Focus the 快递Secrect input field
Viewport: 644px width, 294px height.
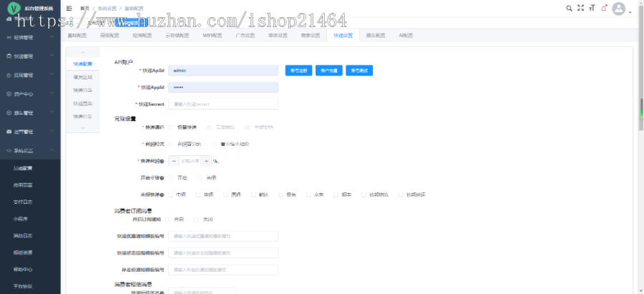click(223, 104)
